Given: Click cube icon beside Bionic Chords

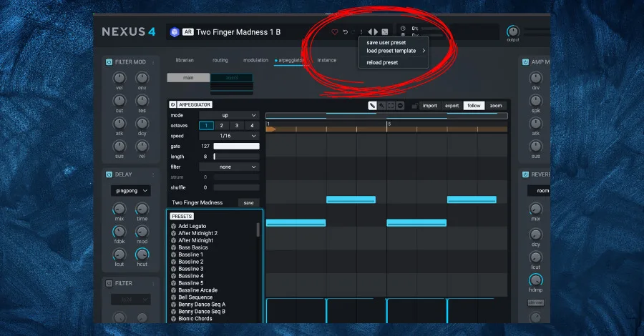Looking at the screenshot, I should [x=173, y=319].
